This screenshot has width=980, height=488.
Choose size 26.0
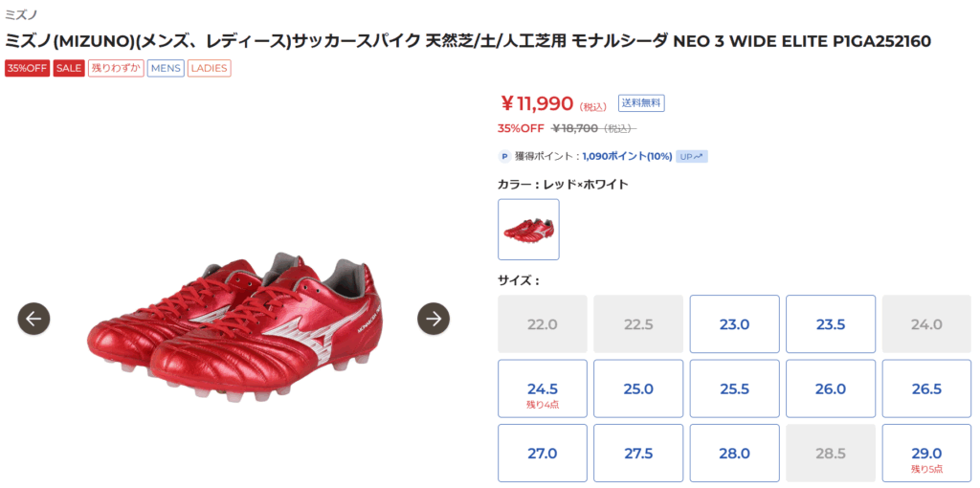coord(830,389)
